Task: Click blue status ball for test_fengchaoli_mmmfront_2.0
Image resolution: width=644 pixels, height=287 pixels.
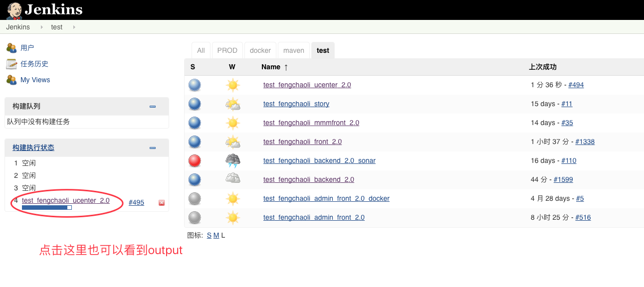Action: click(x=195, y=123)
